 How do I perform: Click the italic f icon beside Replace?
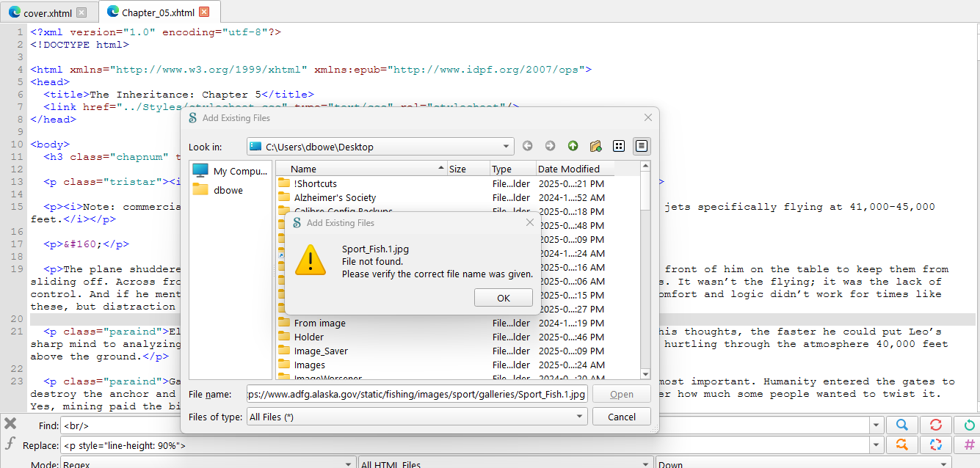(10, 444)
